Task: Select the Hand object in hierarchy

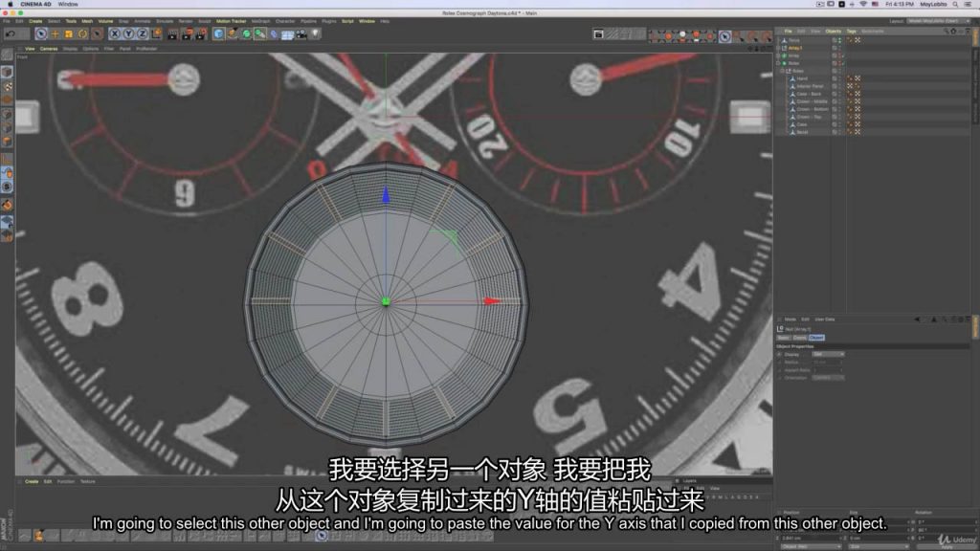Action: [802, 78]
